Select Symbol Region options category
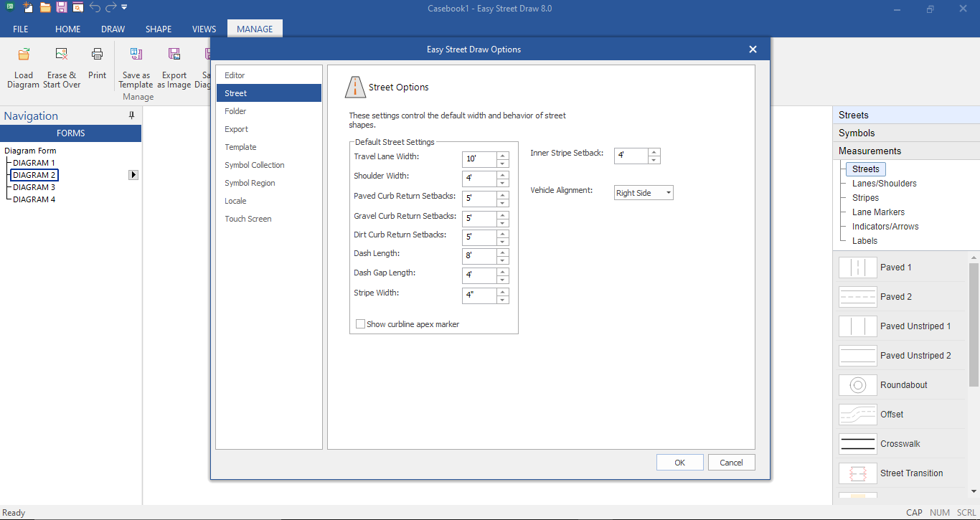Screen dimensions: 980x520 click(x=269, y=183)
